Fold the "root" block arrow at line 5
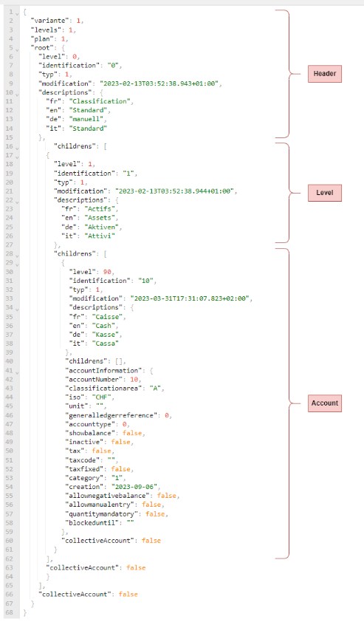 point(17,49)
